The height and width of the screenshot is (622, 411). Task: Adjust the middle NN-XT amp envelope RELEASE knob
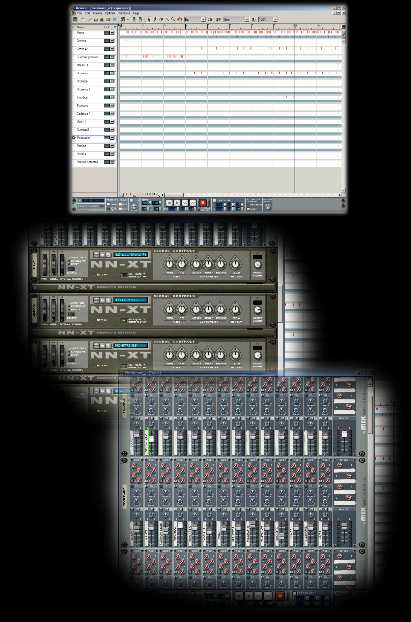click(221, 310)
